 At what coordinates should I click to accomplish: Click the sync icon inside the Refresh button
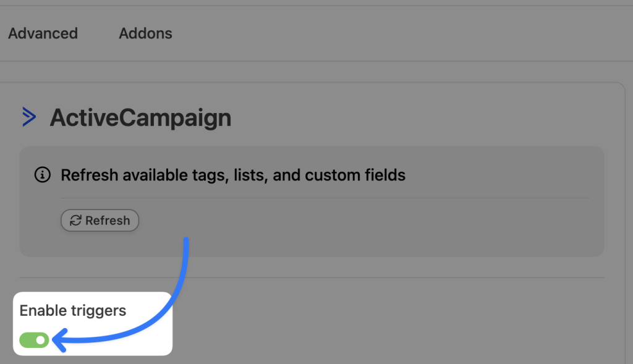pyautogui.click(x=75, y=220)
